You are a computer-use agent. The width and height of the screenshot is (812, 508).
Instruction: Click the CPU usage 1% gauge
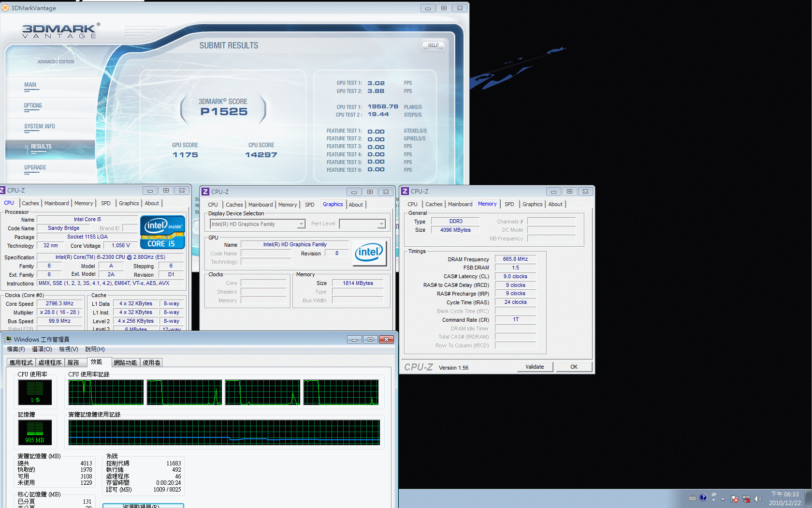point(35,392)
